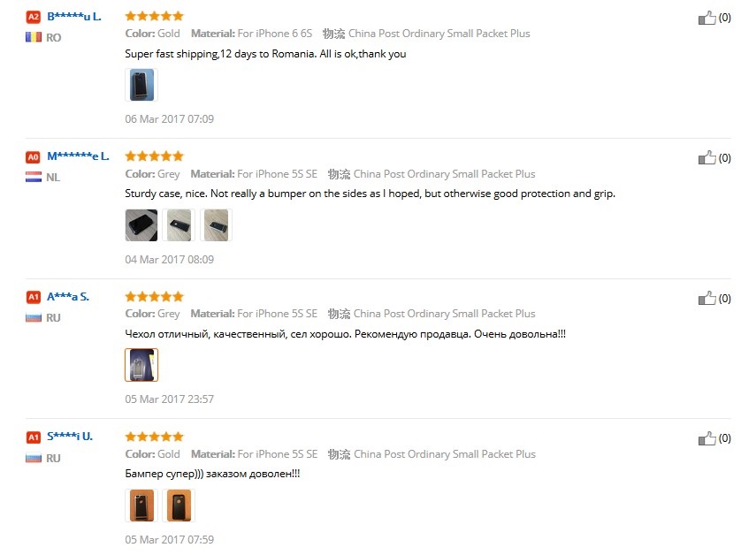Click the A2 buyer level badge

pyautogui.click(x=34, y=17)
